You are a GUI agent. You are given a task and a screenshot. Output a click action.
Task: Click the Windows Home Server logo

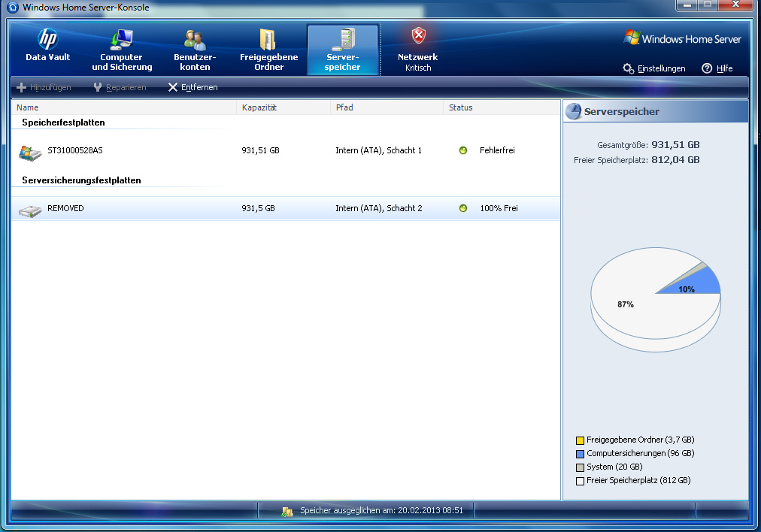click(682, 38)
